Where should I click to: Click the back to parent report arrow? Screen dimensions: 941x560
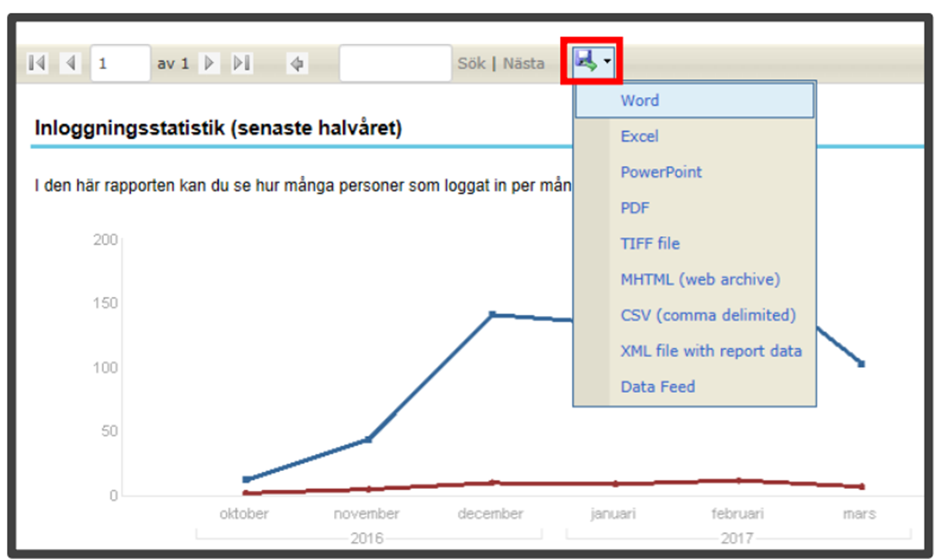[x=297, y=64]
